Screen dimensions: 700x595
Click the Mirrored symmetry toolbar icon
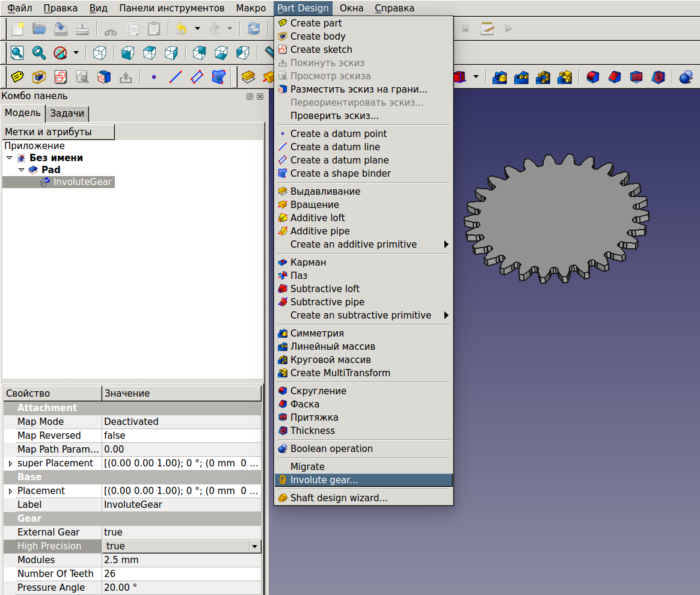point(500,78)
